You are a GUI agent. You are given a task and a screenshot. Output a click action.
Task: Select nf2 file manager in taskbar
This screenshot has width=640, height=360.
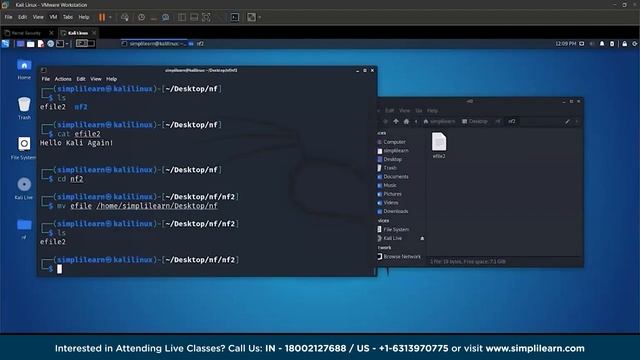pyautogui.click(x=197, y=44)
